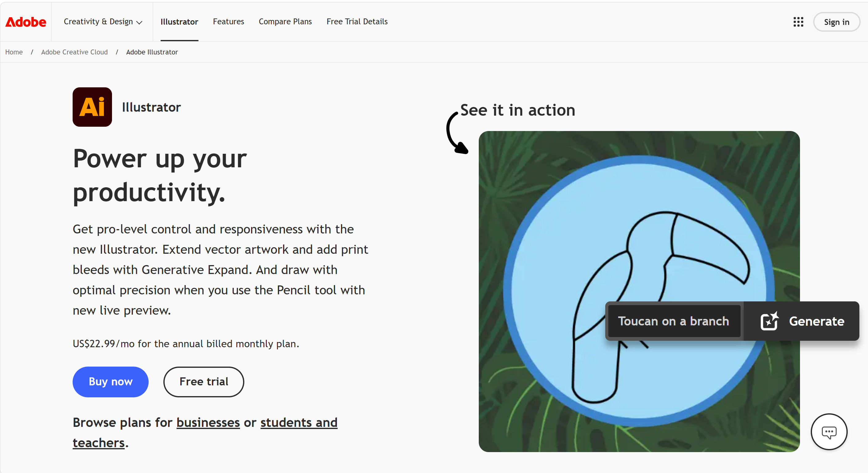Image resolution: width=868 pixels, height=473 pixels.
Task: Follow the businesses plans link
Action: [208, 422]
